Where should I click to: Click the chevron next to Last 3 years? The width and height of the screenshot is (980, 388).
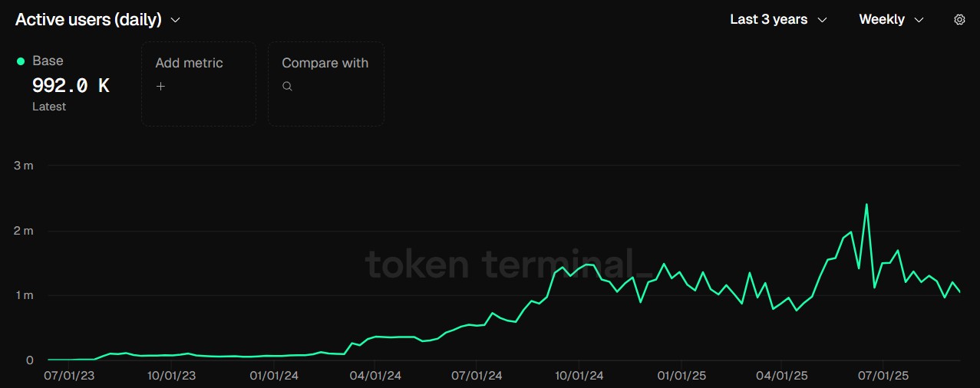pyautogui.click(x=823, y=20)
